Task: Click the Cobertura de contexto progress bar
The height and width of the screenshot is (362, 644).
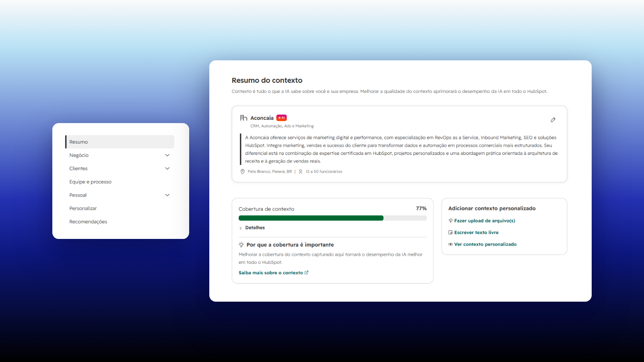Action: point(332,218)
